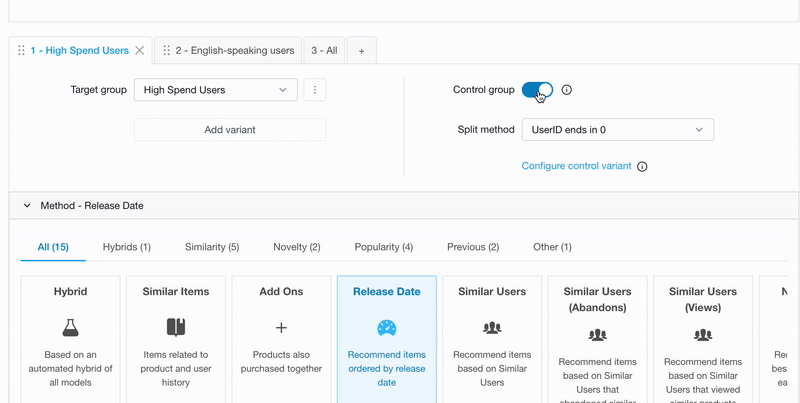
Task: Choose the Add Ons card title
Action: (281, 291)
